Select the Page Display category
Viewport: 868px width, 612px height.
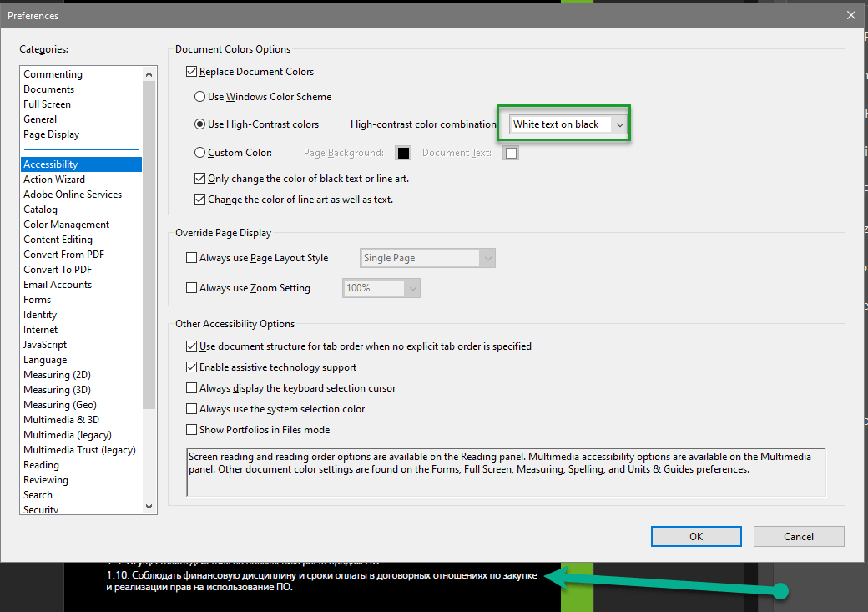51,134
